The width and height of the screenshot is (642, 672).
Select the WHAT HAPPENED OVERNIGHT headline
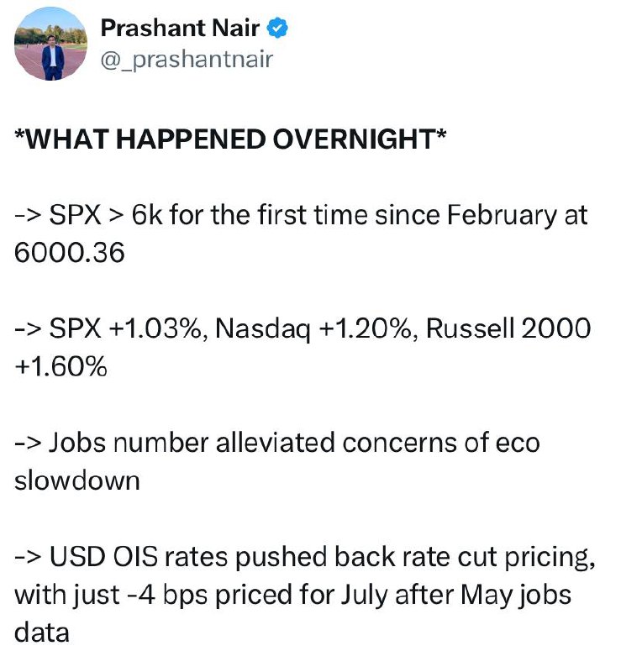click(x=230, y=139)
